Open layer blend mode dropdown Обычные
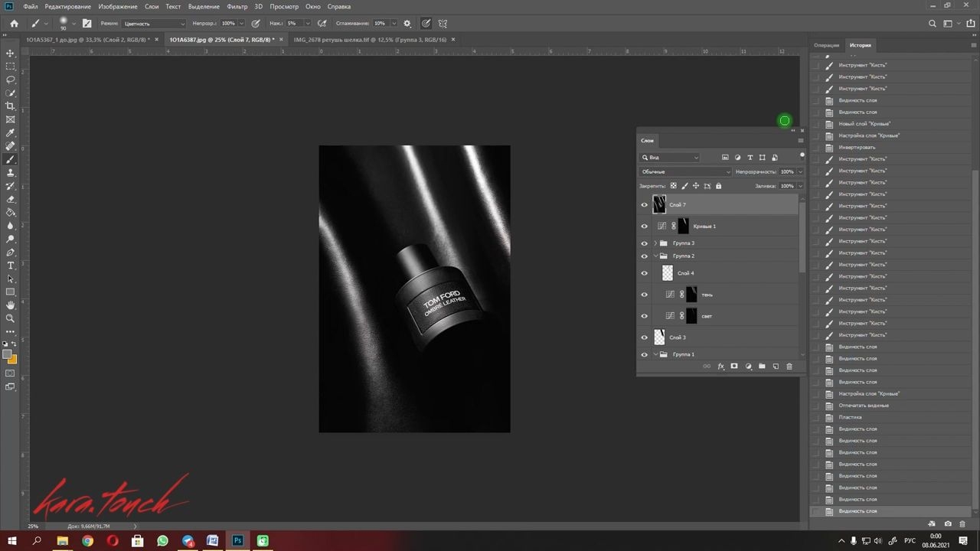This screenshot has height=551, width=980. [685, 171]
